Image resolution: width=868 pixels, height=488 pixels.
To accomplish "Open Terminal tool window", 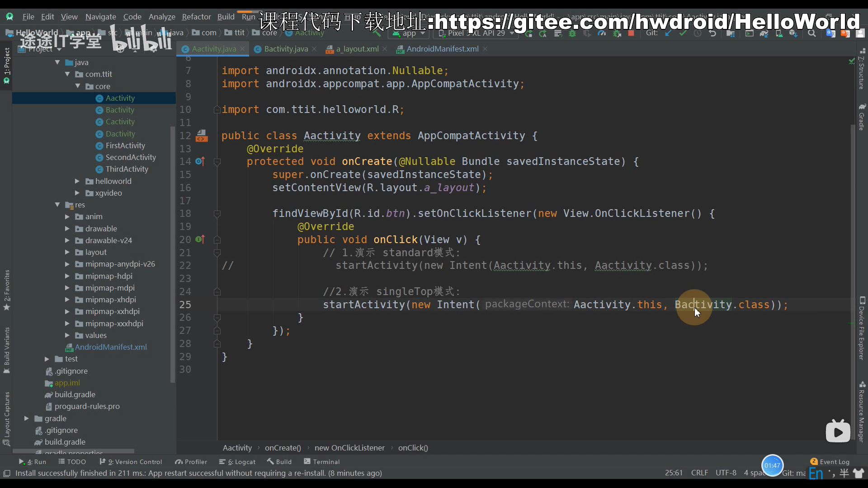I will pos(321,462).
